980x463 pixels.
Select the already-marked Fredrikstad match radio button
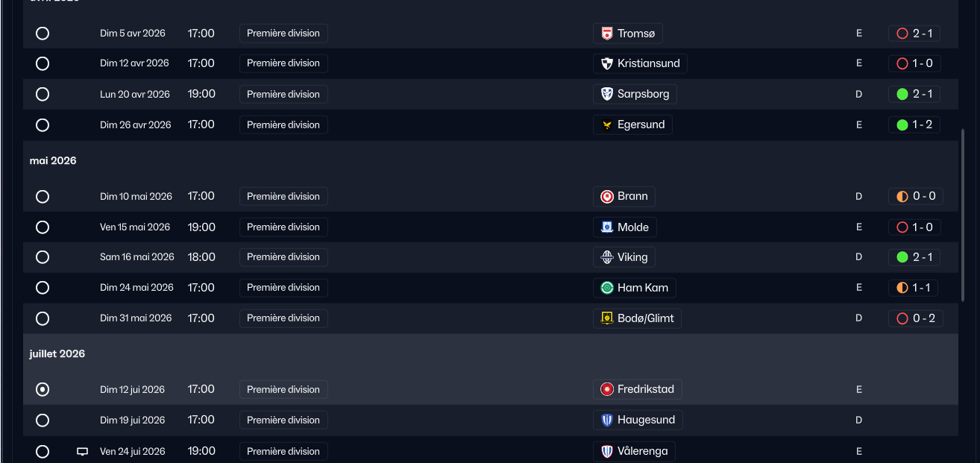pyautogui.click(x=43, y=389)
